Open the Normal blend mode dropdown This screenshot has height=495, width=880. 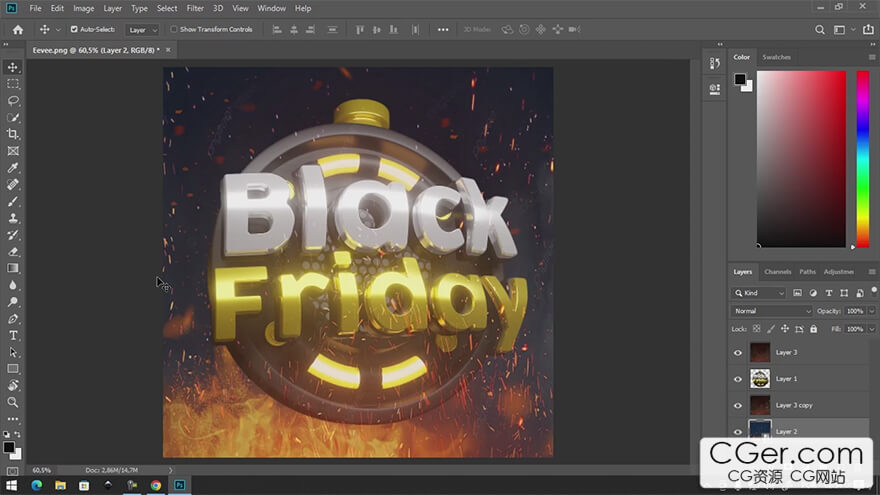click(x=771, y=311)
